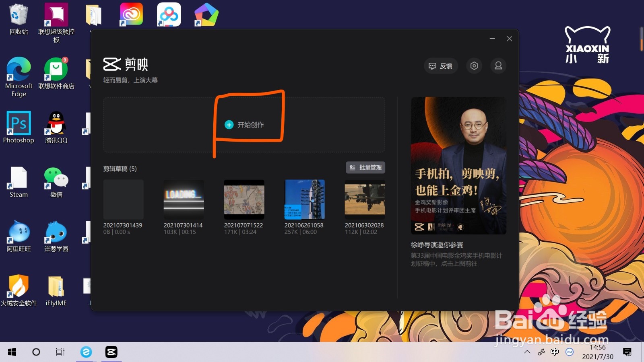
Task: Open the 反馈 feedback button
Action: tap(441, 66)
